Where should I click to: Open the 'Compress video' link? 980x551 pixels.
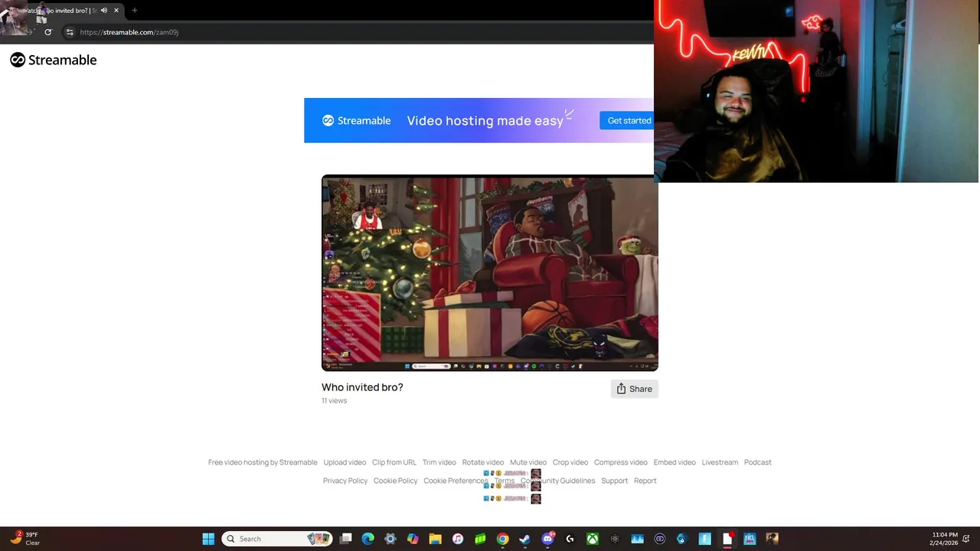621,462
